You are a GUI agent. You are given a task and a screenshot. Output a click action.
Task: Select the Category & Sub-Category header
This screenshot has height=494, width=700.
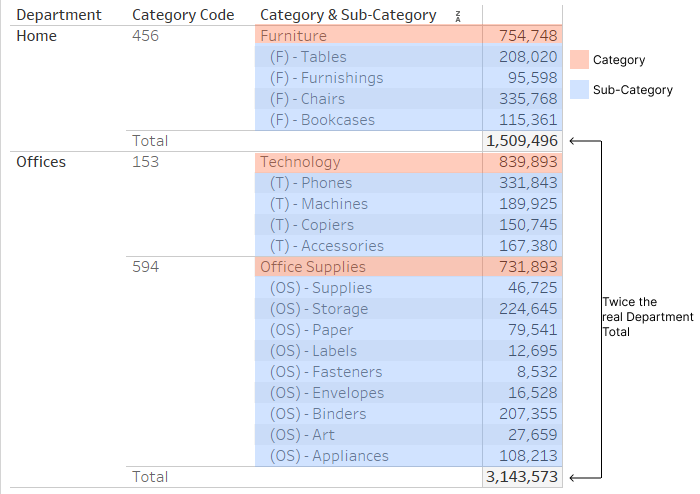click(348, 15)
